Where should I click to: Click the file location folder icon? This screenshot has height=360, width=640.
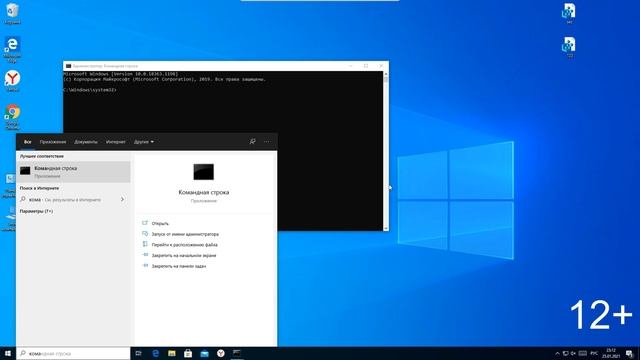(145, 244)
